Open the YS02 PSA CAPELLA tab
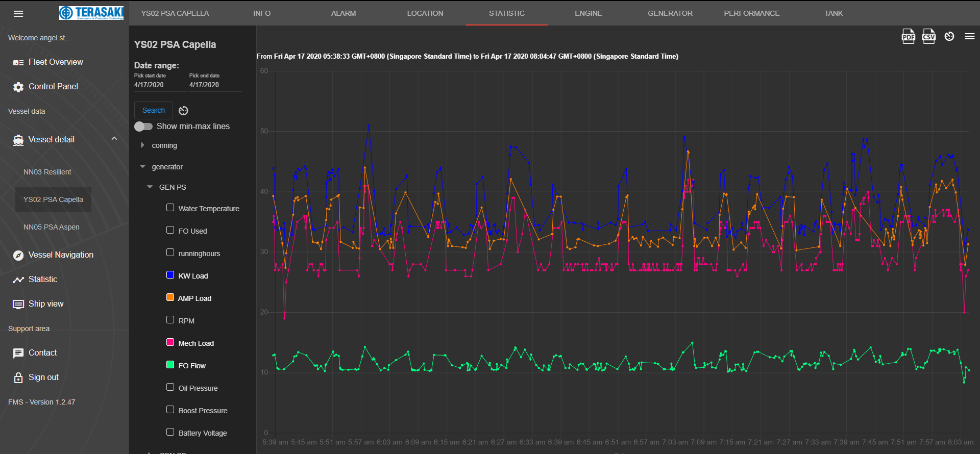 click(x=175, y=13)
